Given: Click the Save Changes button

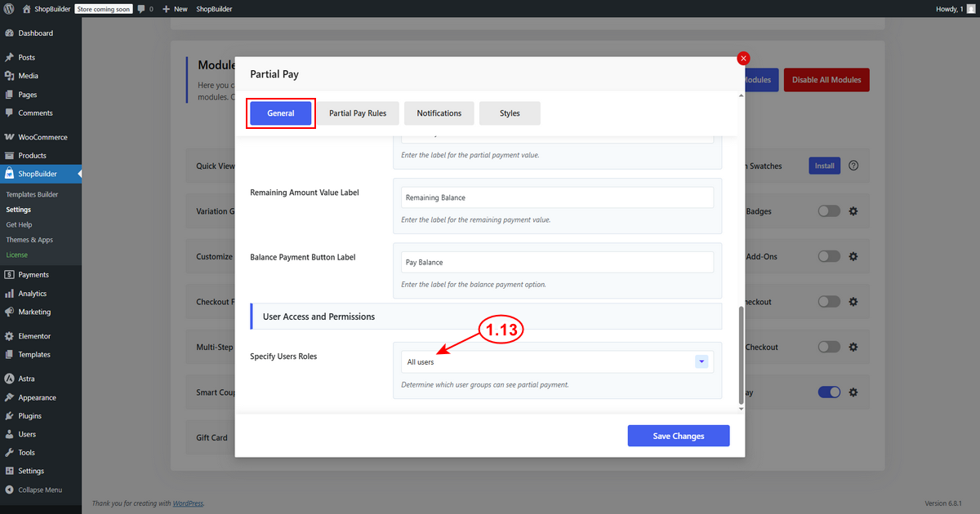Looking at the screenshot, I should tap(678, 435).
